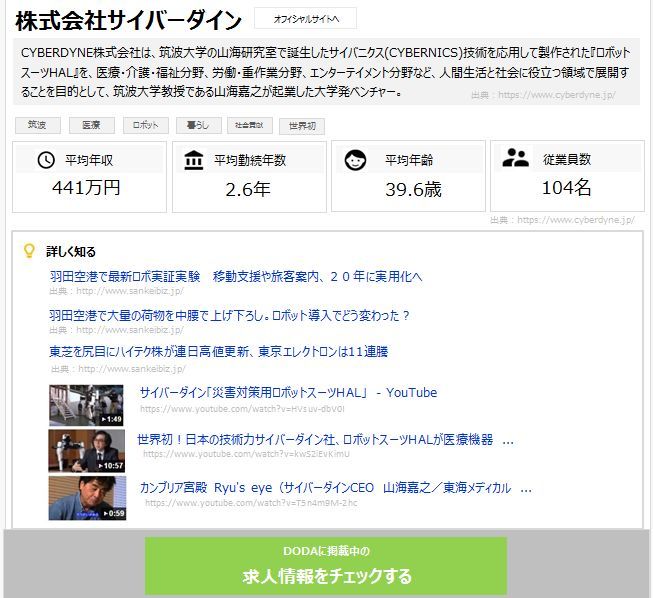Click the bank building icon beside 平均勤続年数
The height and width of the screenshot is (598, 653).
(194, 160)
